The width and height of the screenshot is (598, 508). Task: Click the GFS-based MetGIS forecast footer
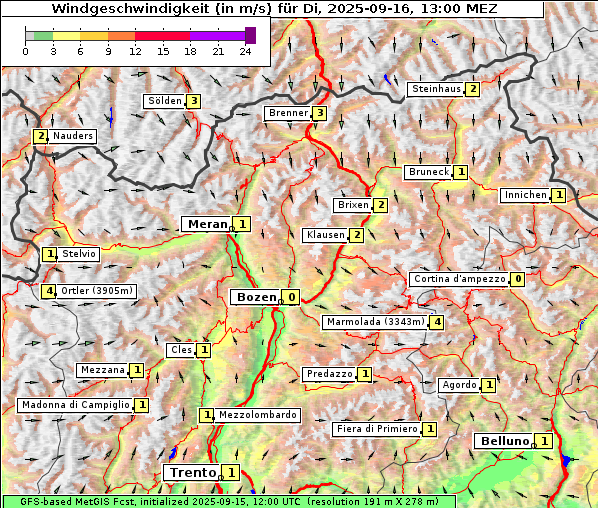[x=229, y=502]
